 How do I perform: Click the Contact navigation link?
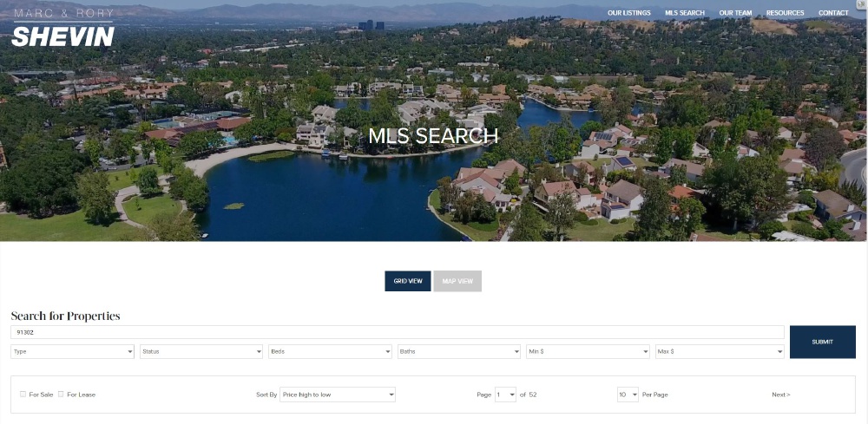833,13
